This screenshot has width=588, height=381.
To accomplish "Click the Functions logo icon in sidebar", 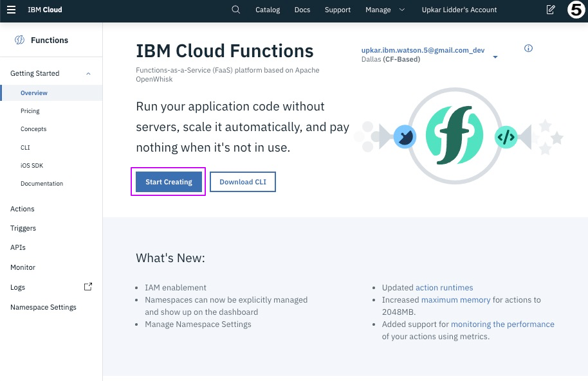I will [x=19, y=40].
